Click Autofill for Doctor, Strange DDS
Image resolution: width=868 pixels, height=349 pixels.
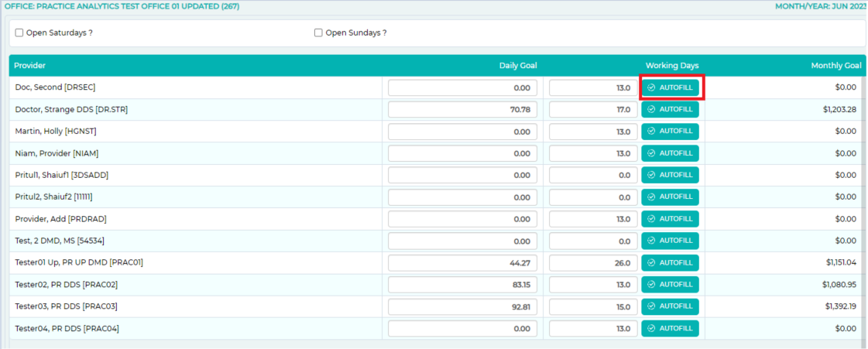click(671, 109)
